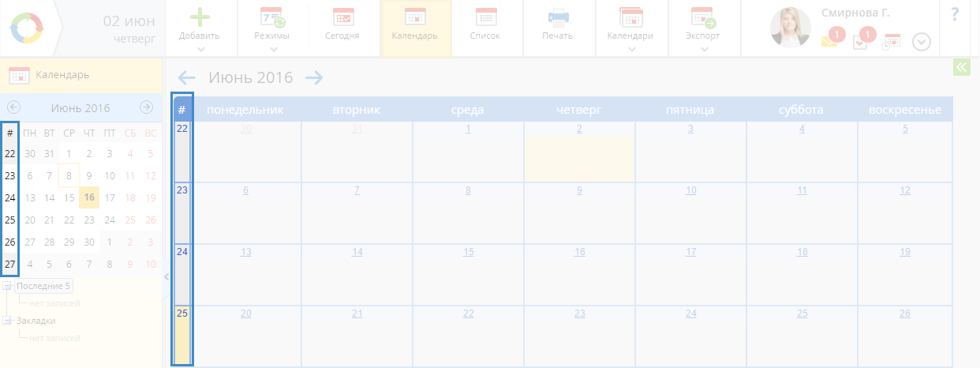980x368 pixels.
Task: Open day 9 link in main grid
Action: pyautogui.click(x=579, y=190)
